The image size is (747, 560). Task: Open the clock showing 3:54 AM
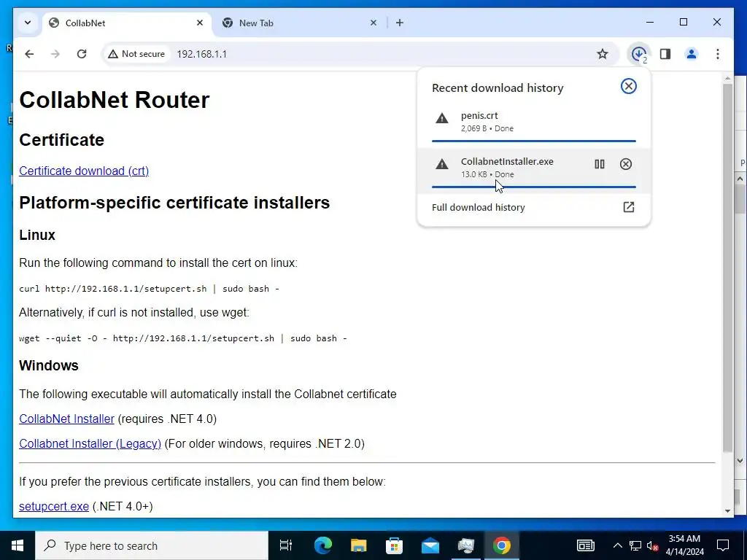tap(684, 545)
